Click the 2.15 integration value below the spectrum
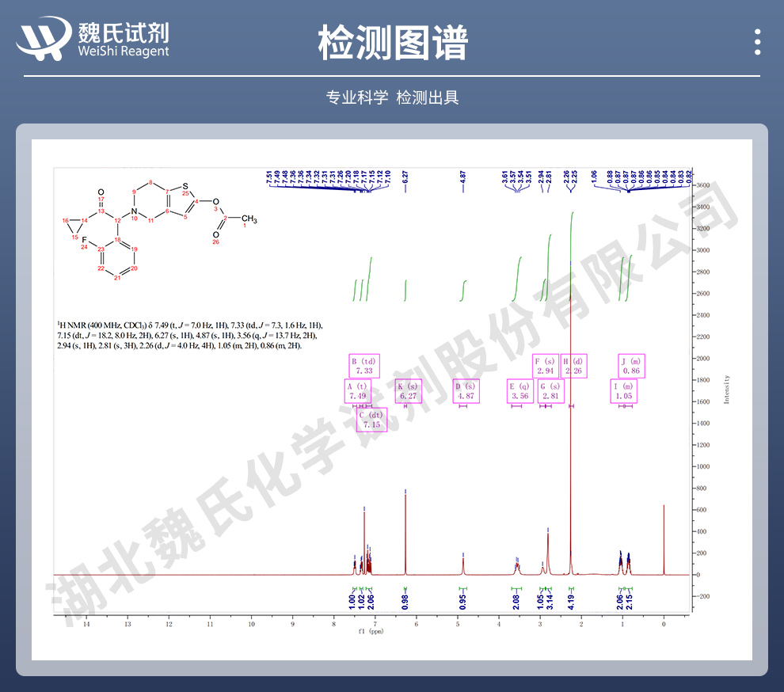This screenshot has width=784, height=692. click(629, 602)
